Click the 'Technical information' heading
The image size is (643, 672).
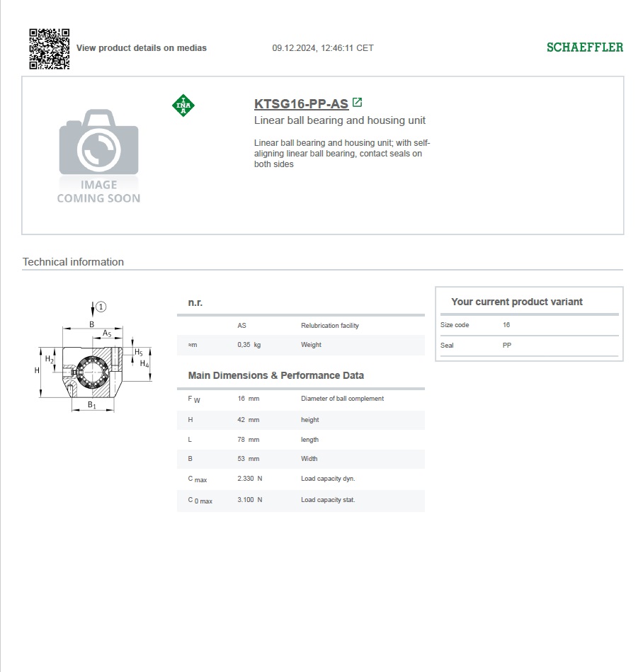tap(74, 262)
